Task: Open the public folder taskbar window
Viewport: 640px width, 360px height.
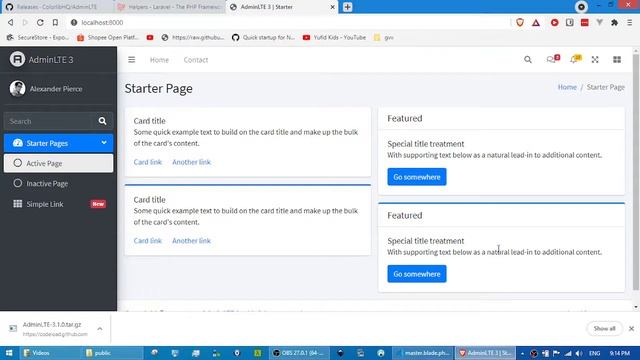Action: pos(113,353)
